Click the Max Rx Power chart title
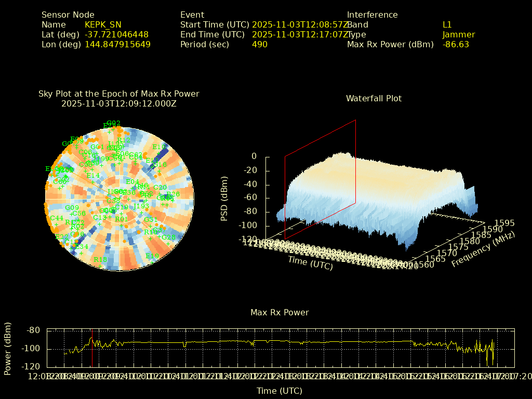 click(x=280, y=312)
